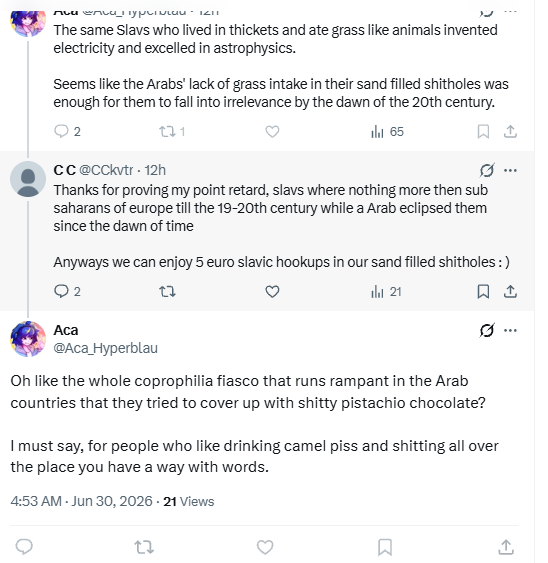Bookmark CC's tweet

(483, 291)
